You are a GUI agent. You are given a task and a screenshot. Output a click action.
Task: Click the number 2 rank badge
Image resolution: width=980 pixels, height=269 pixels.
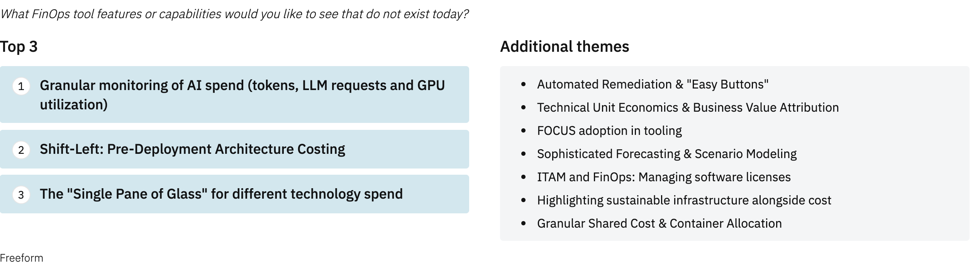21,150
